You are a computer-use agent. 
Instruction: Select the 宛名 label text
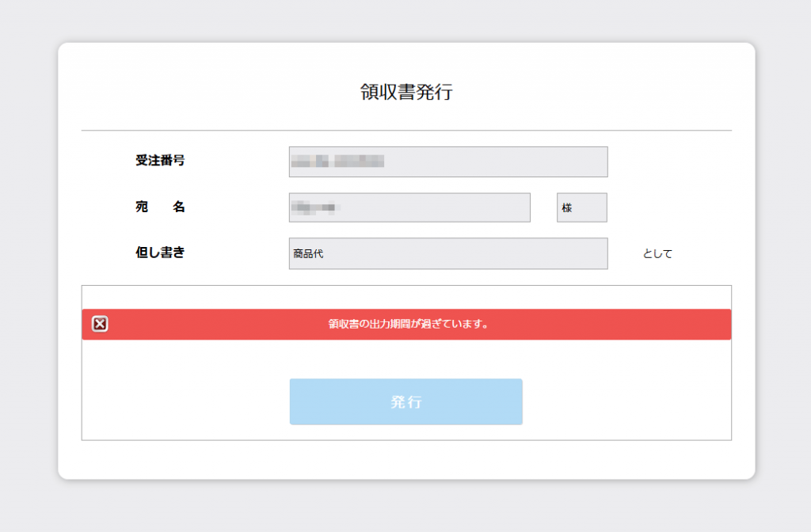click(160, 207)
